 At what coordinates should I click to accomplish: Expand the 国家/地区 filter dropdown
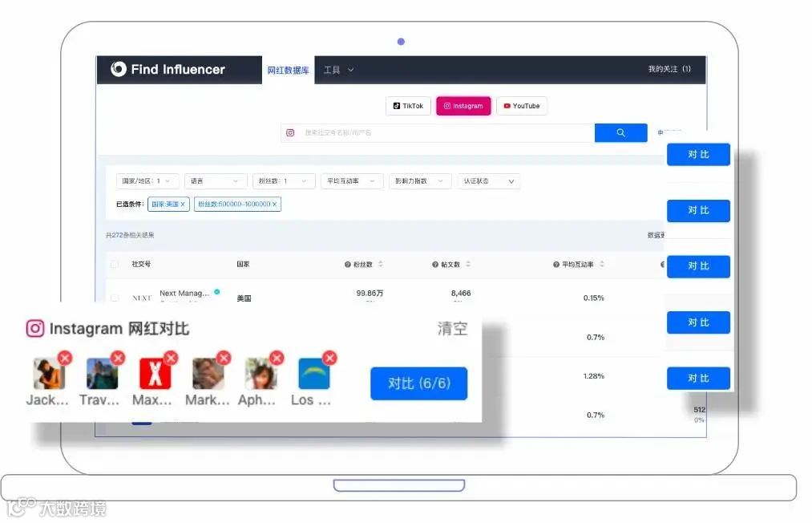click(x=147, y=181)
